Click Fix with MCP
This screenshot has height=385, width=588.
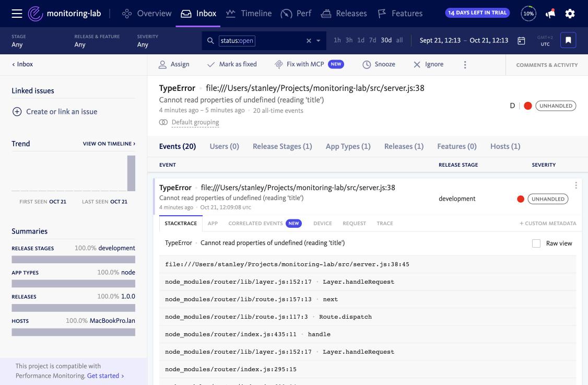point(309,65)
